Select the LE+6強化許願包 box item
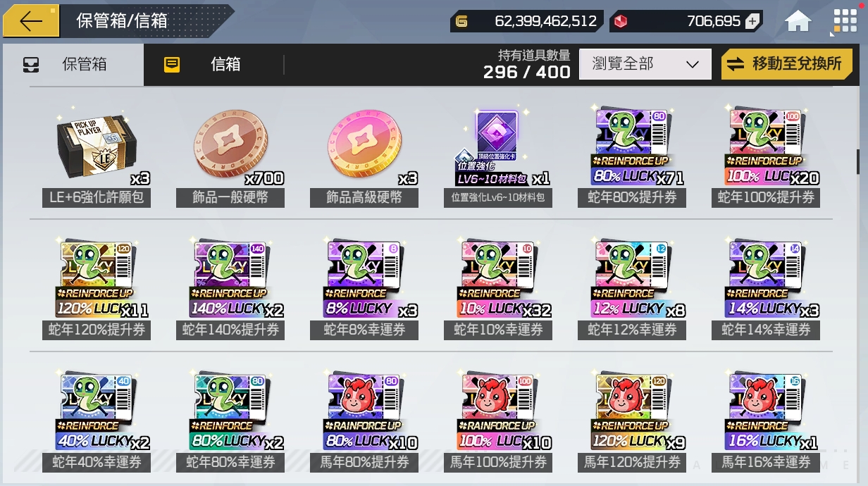This screenshot has height=486, width=868. pyautogui.click(x=97, y=154)
